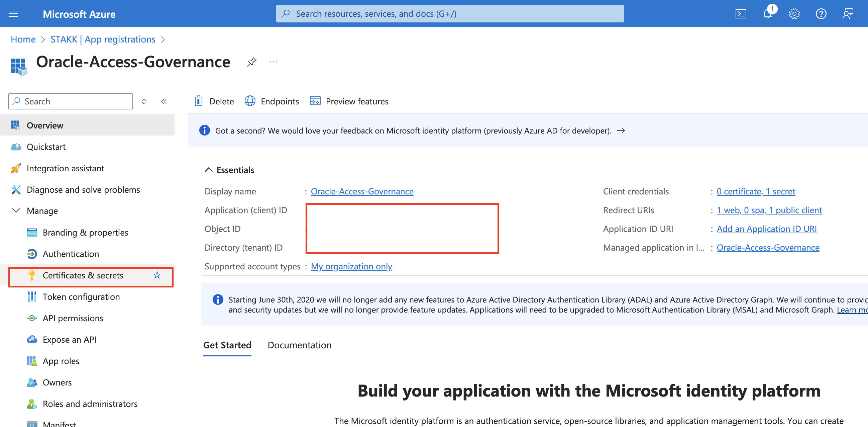Click Learn more in the ADAL notice
This screenshot has width=868, height=427.
(x=852, y=310)
